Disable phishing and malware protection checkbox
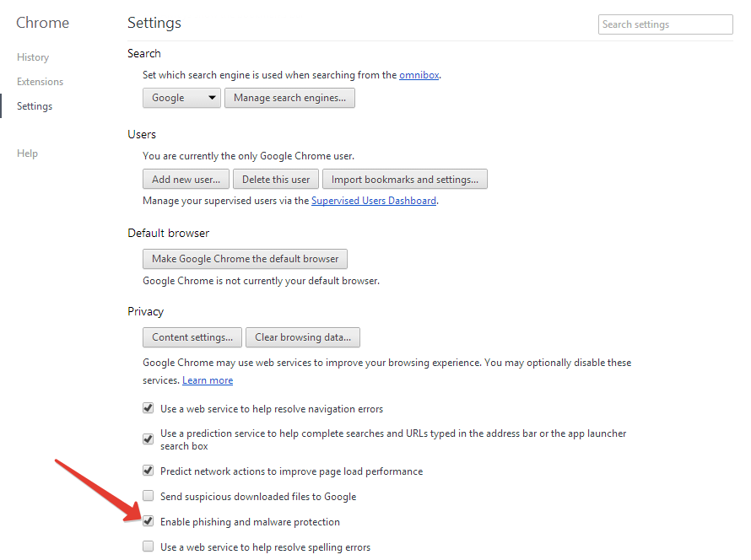751x560 pixels. point(149,521)
